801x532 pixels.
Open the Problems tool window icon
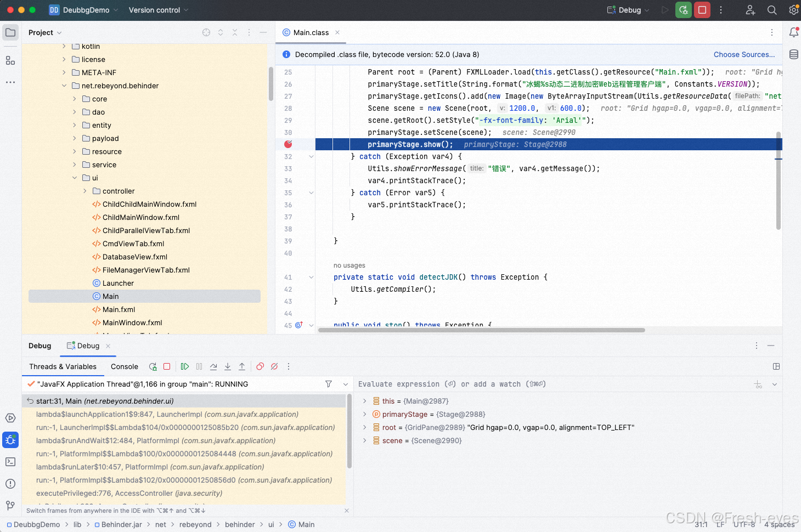pos(10,484)
